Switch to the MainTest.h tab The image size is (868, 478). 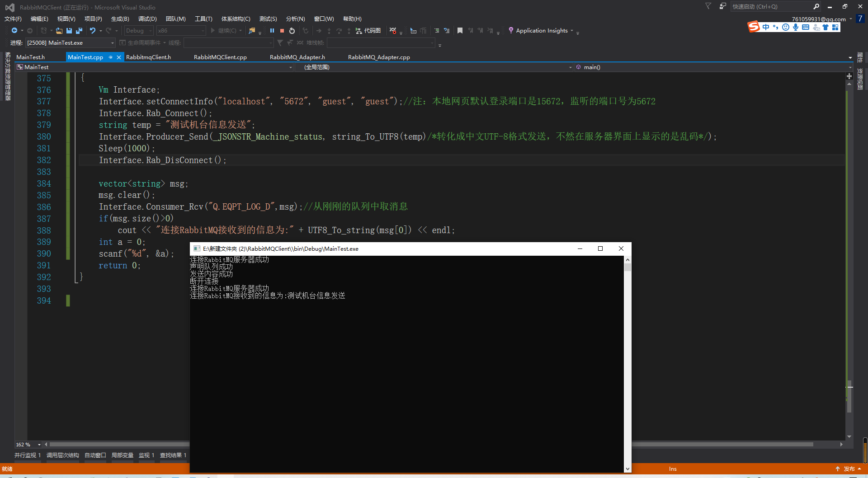[31, 57]
